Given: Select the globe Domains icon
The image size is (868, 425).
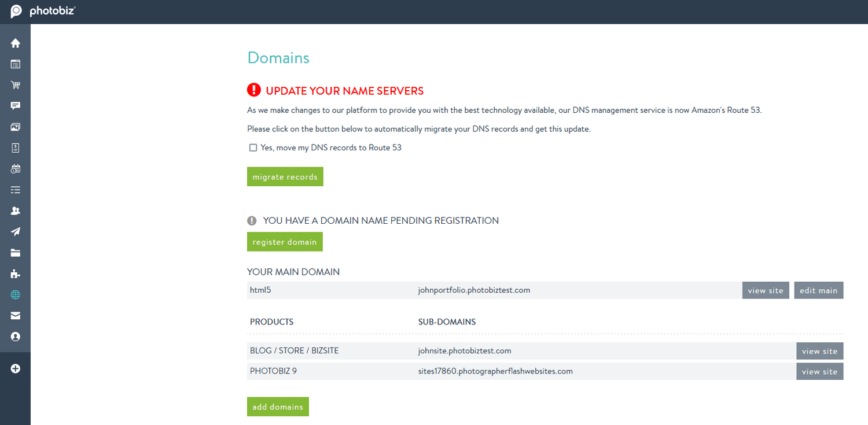Looking at the screenshot, I should (x=16, y=295).
